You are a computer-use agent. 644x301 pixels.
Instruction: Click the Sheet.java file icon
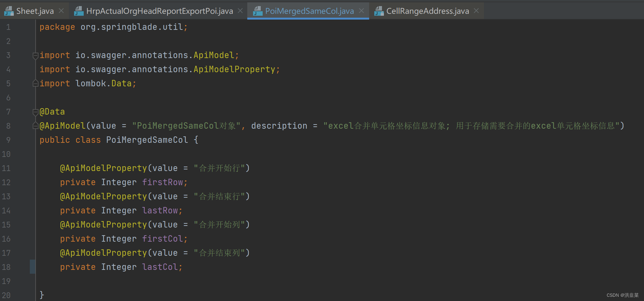click(9, 11)
